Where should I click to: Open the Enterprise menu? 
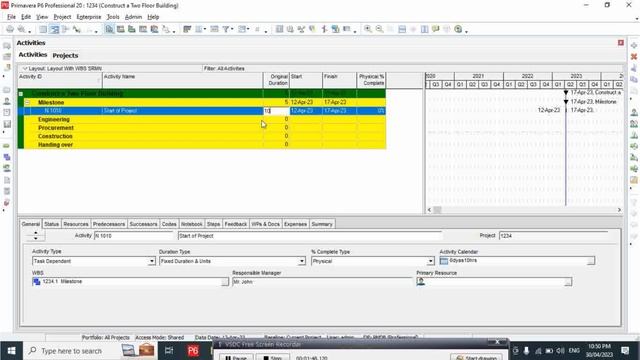pyautogui.click(x=89, y=17)
